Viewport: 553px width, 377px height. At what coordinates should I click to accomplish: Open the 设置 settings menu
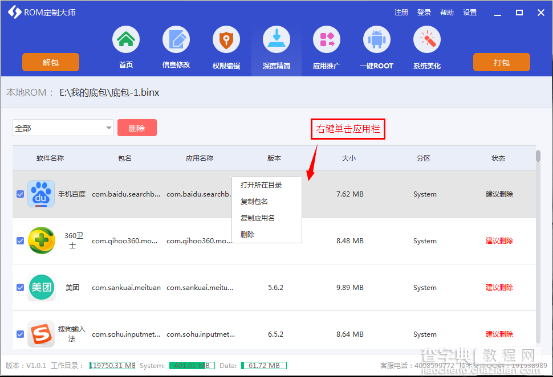(470, 13)
